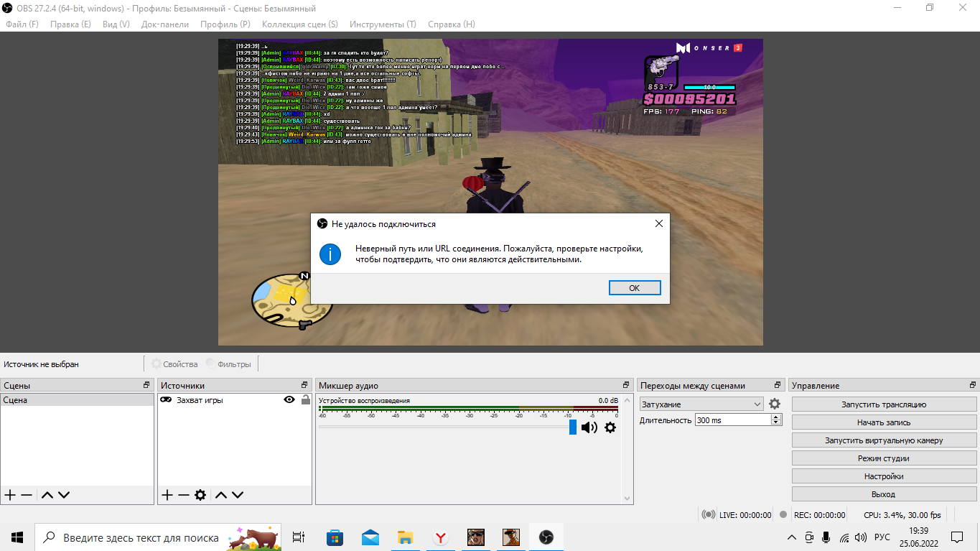980x551 pixels.
Task: Decrease transition duration with down stepper
Action: tap(776, 423)
